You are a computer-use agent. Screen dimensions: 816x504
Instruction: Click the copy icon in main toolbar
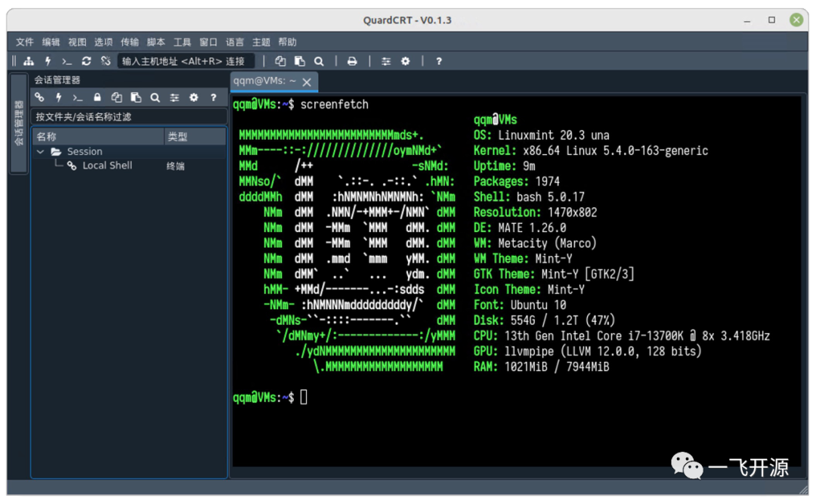tap(280, 61)
